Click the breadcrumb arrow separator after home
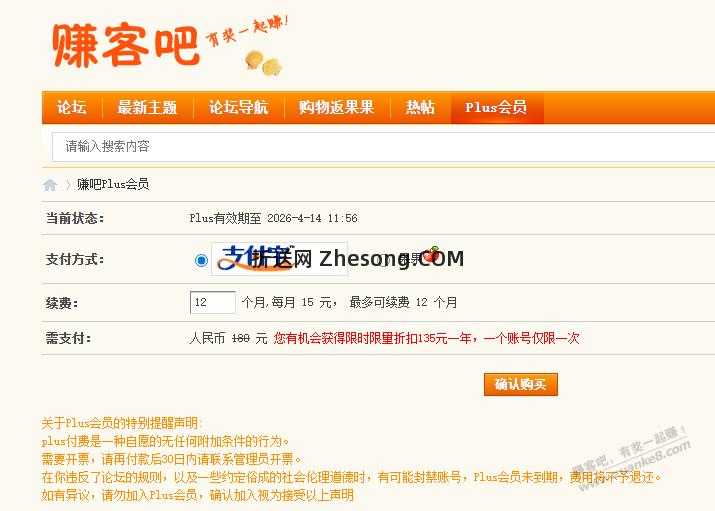 (x=68, y=185)
